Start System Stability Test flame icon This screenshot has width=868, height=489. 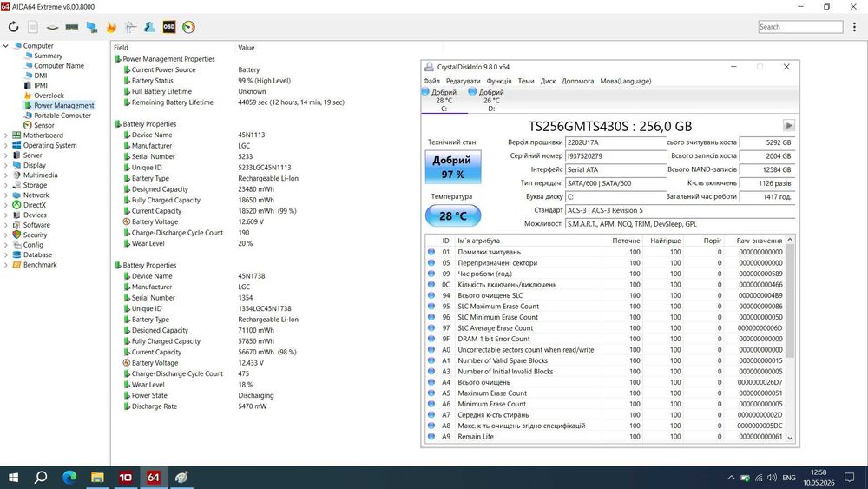click(111, 27)
